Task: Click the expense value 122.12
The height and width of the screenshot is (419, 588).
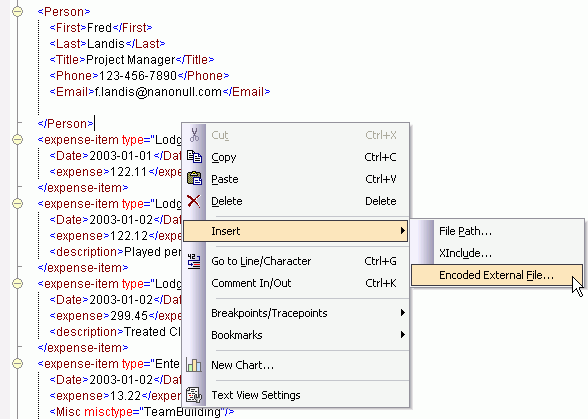Action: [x=129, y=236]
